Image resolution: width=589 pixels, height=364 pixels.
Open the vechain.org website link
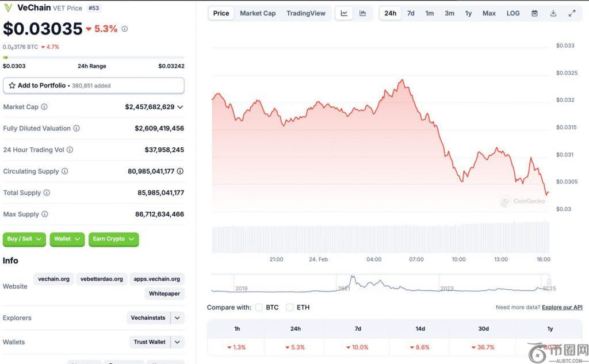53,279
